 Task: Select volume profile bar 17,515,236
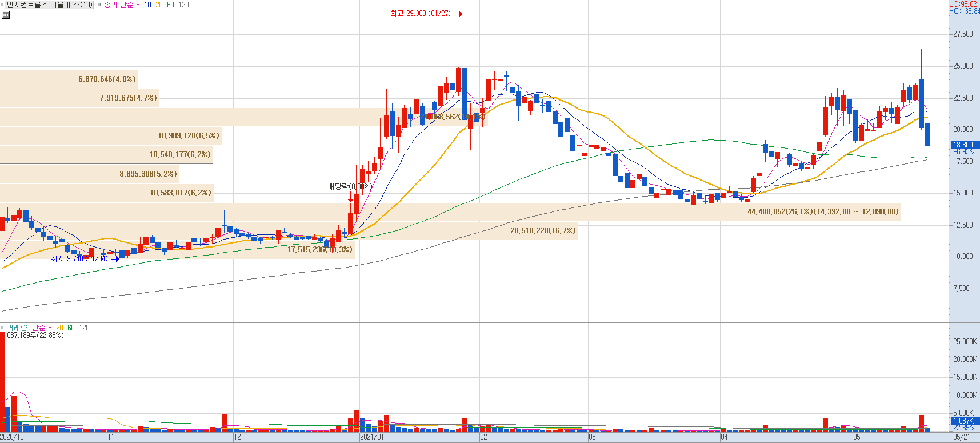(x=177, y=250)
